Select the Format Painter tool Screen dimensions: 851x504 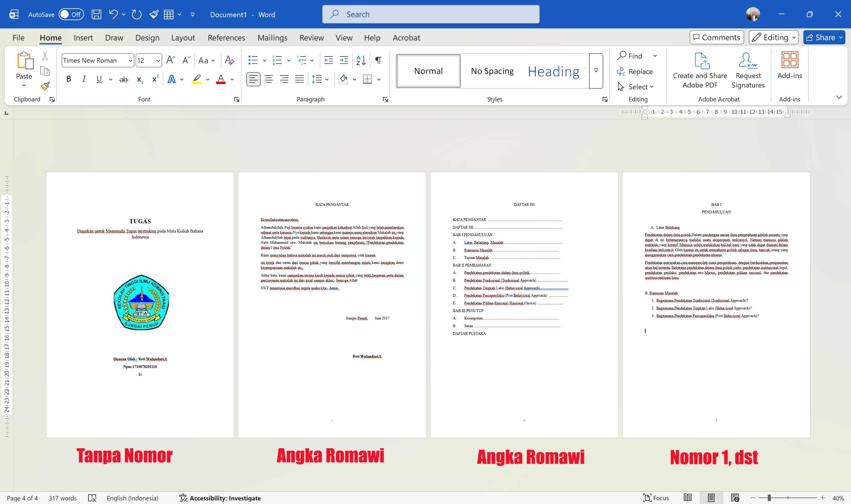coord(45,86)
